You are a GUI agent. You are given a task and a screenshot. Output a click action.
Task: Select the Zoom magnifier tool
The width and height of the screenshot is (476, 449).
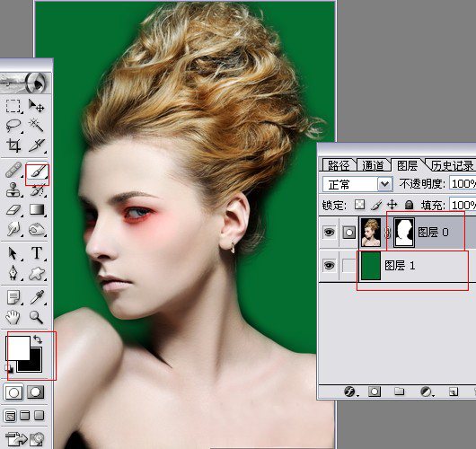point(36,317)
